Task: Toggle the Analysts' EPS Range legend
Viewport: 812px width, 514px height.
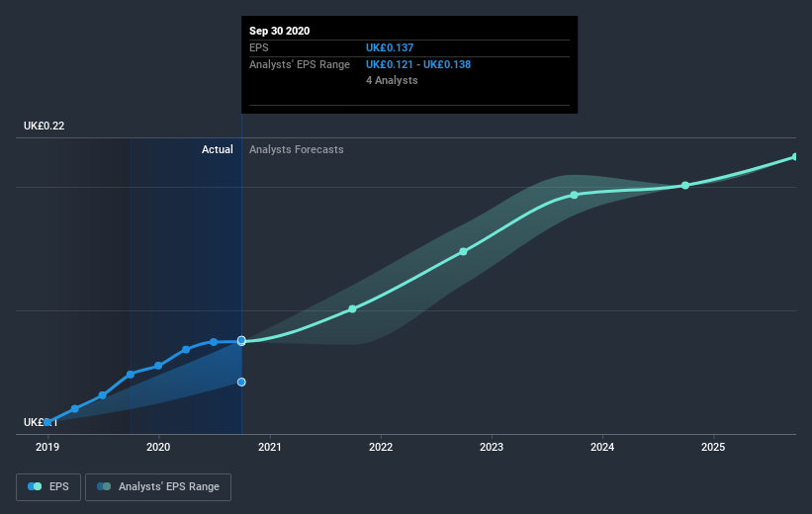Action: point(158,486)
